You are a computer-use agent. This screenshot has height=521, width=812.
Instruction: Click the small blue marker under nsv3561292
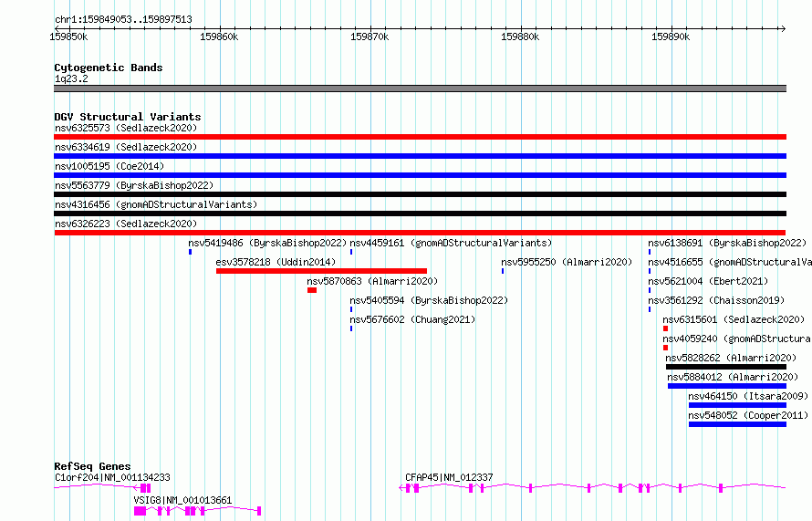[650, 309]
